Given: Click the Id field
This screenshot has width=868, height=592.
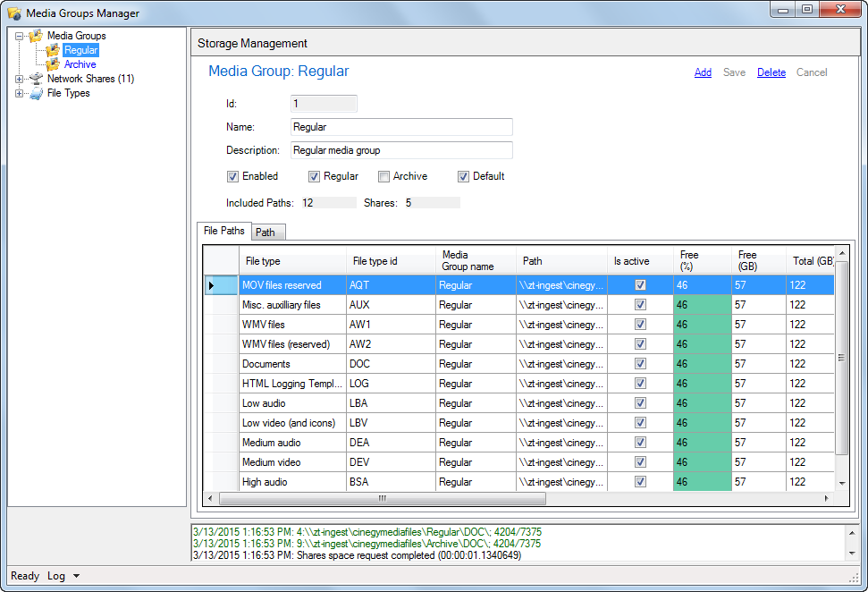Looking at the screenshot, I should (x=324, y=104).
